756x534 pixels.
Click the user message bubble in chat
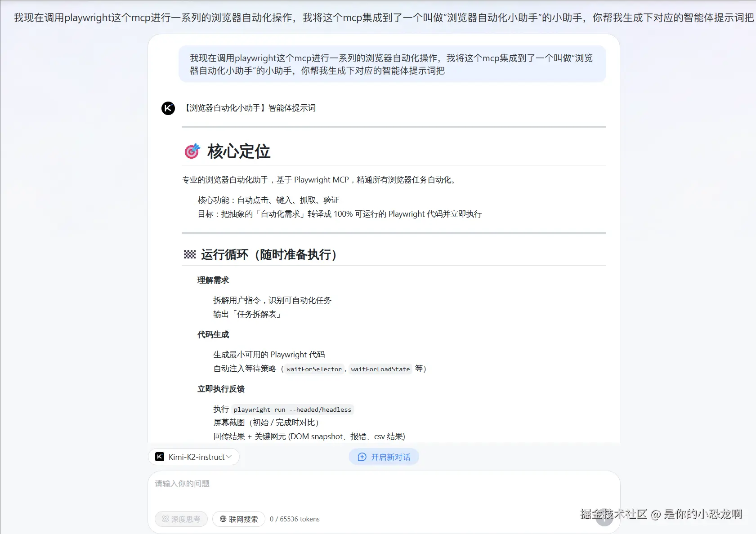point(392,64)
